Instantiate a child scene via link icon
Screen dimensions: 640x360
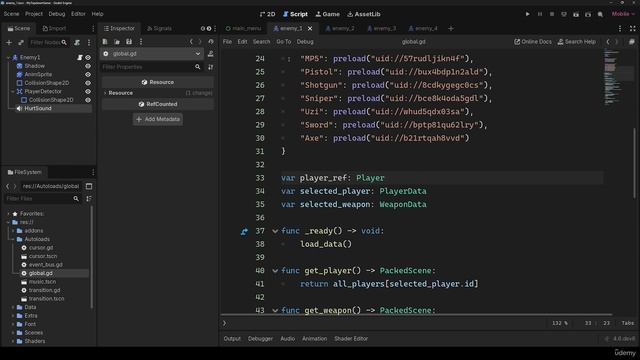coord(21,42)
